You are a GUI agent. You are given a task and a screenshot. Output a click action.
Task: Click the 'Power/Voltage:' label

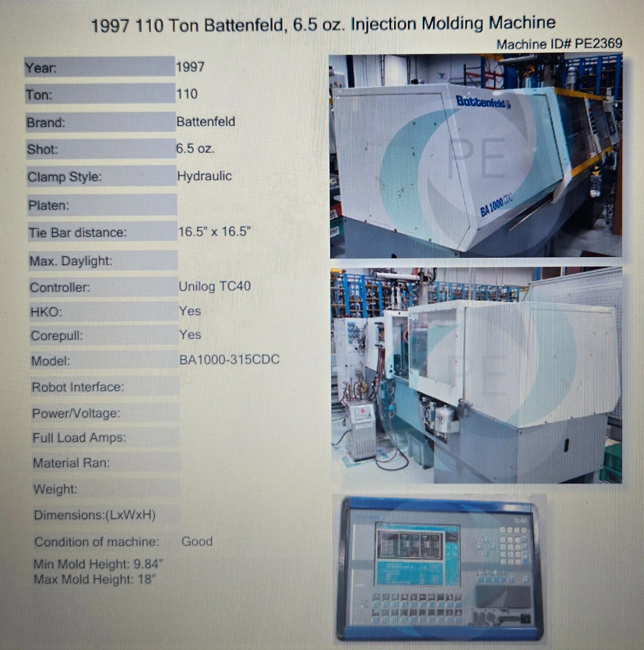coord(76,413)
